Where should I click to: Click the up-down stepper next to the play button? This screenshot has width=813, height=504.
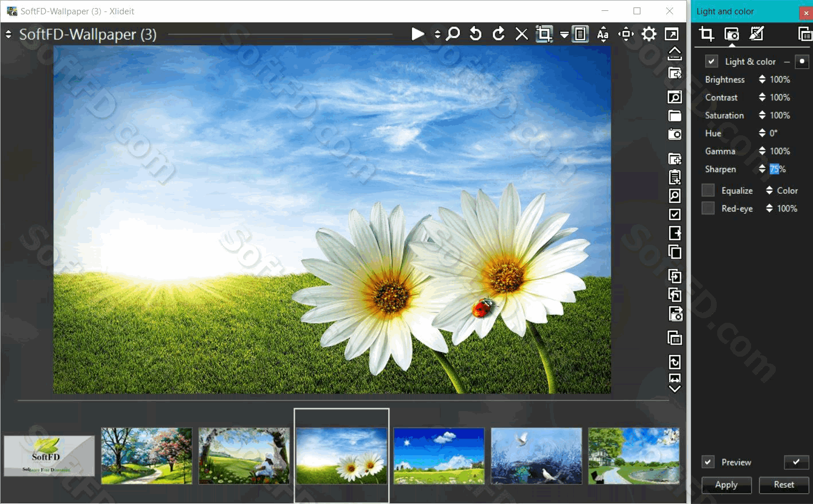437,34
